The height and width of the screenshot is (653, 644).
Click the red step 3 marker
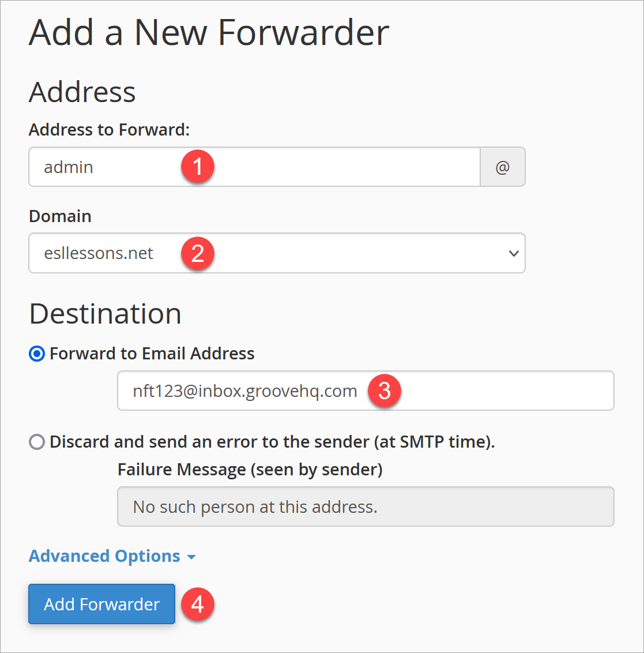coord(385,391)
